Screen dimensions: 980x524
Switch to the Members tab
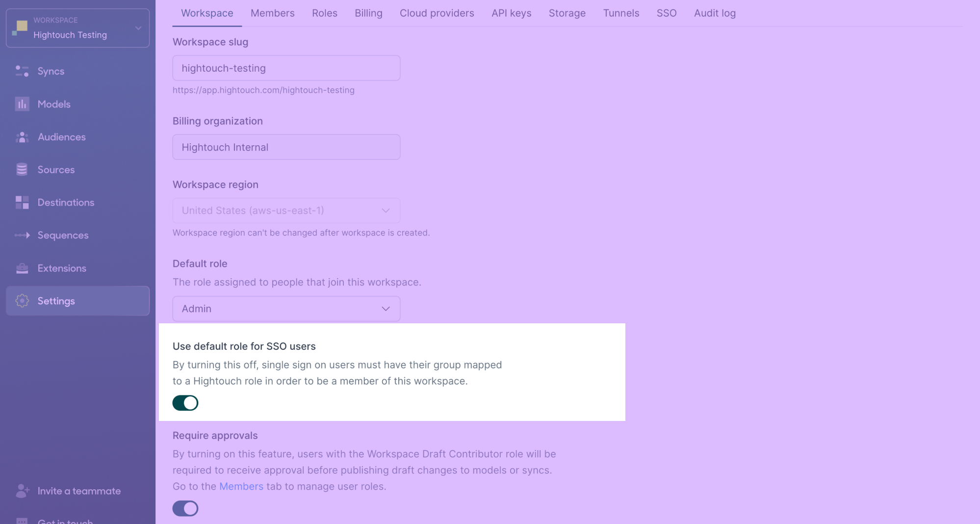tap(273, 13)
